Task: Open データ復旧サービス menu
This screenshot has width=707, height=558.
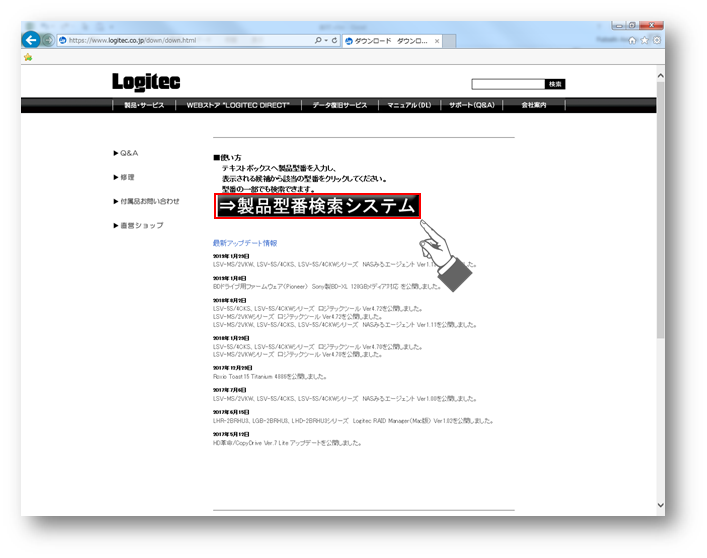Action: [340, 105]
